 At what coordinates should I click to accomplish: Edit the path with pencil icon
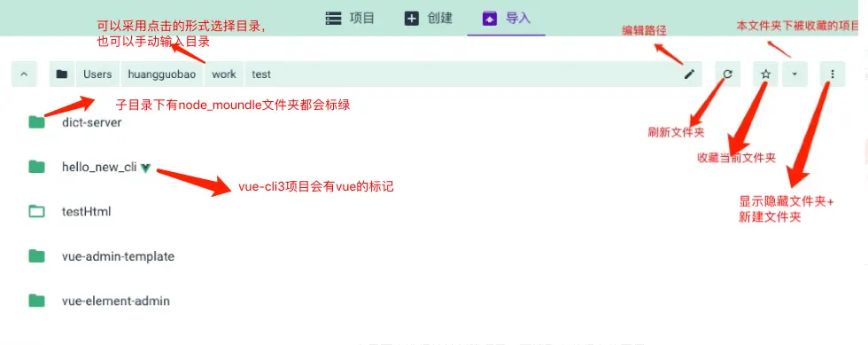coord(689,74)
